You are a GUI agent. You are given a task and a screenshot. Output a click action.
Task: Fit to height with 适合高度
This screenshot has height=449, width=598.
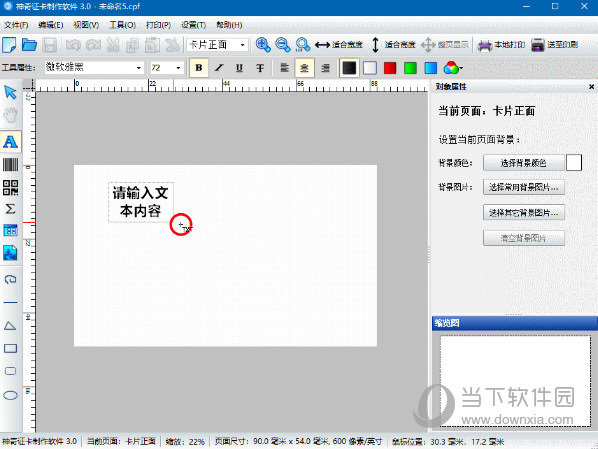point(393,45)
